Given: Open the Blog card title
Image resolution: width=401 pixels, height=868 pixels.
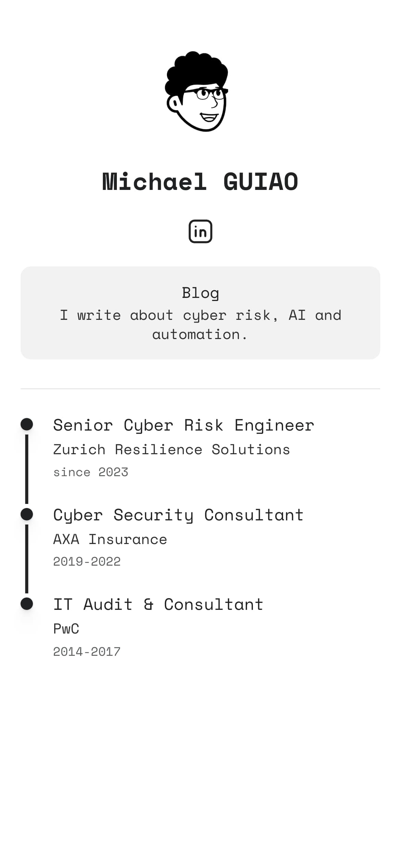Looking at the screenshot, I should point(200,293).
